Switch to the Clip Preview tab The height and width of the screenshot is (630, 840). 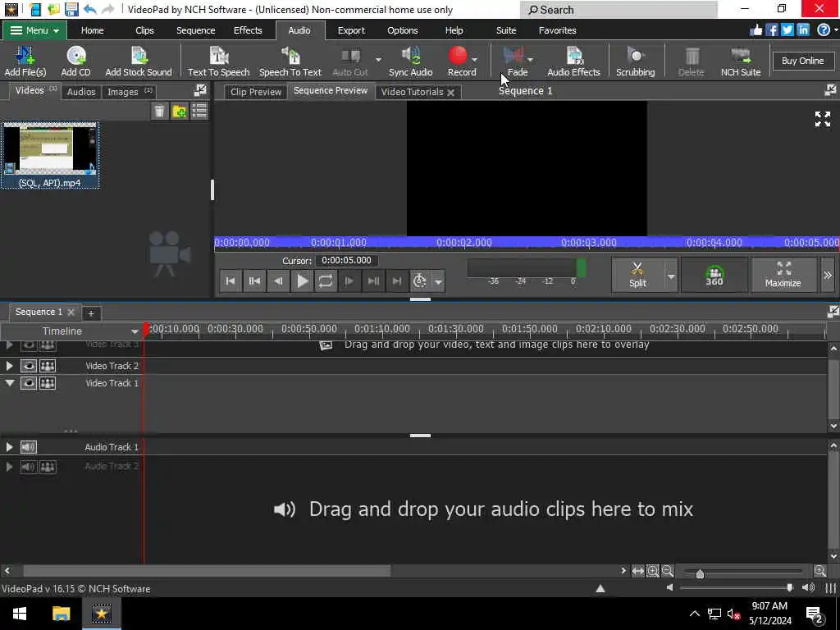coord(256,92)
